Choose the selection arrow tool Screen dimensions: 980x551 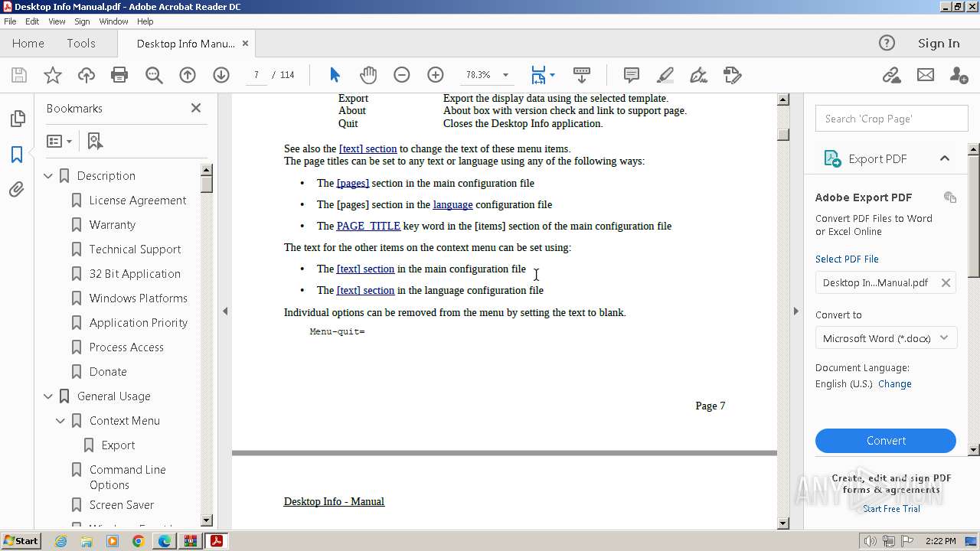tap(335, 75)
